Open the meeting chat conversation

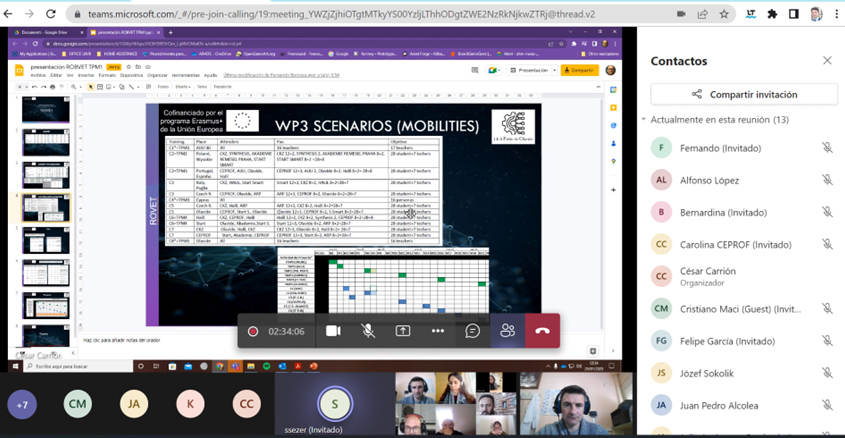click(x=472, y=331)
